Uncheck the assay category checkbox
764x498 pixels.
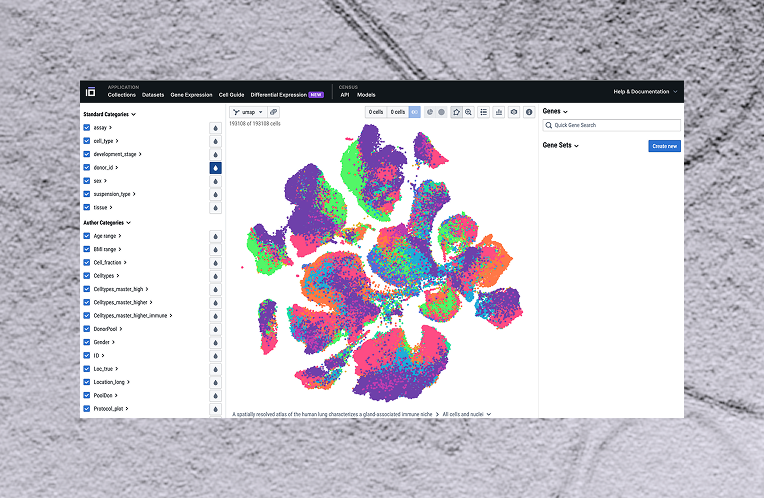87,128
